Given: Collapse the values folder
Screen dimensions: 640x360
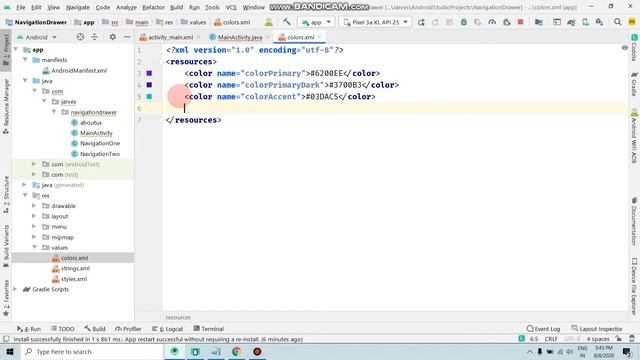Looking at the screenshot, I should click(x=34, y=247).
